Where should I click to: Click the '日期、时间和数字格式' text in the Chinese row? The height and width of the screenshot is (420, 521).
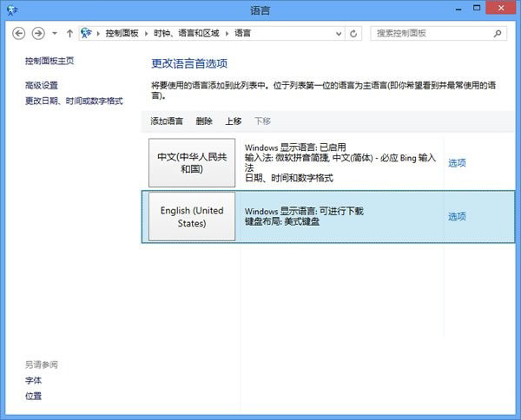pos(289,178)
